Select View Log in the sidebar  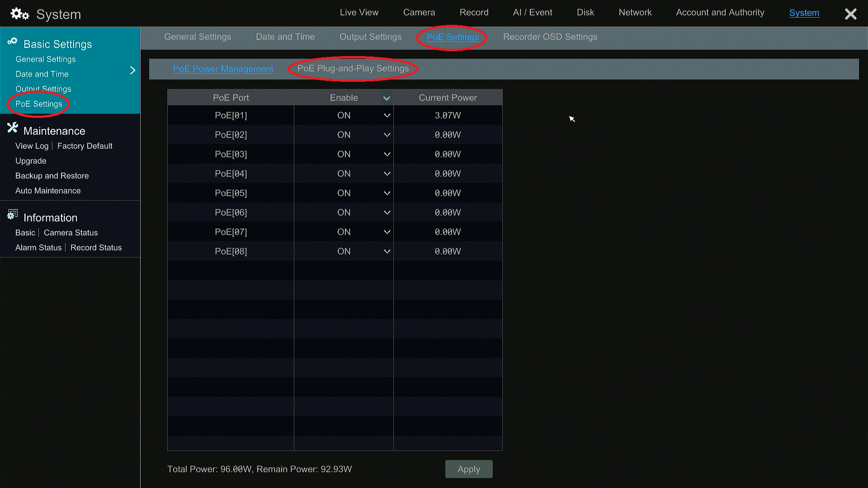pos(32,145)
